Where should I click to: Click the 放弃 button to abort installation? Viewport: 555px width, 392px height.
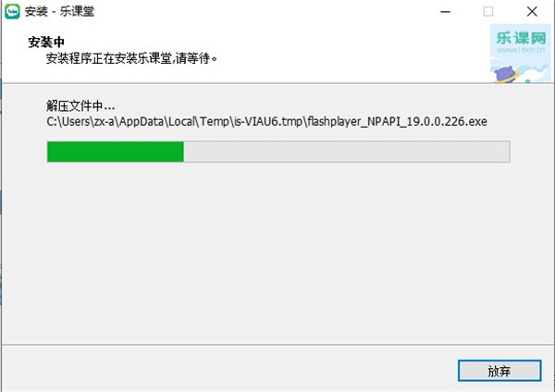point(499,371)
